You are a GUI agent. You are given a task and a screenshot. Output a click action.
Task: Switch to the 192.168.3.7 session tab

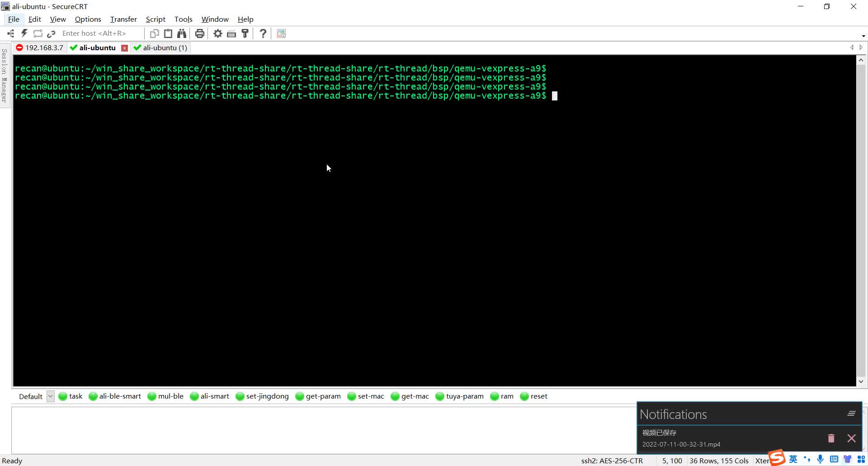point(40,48)
